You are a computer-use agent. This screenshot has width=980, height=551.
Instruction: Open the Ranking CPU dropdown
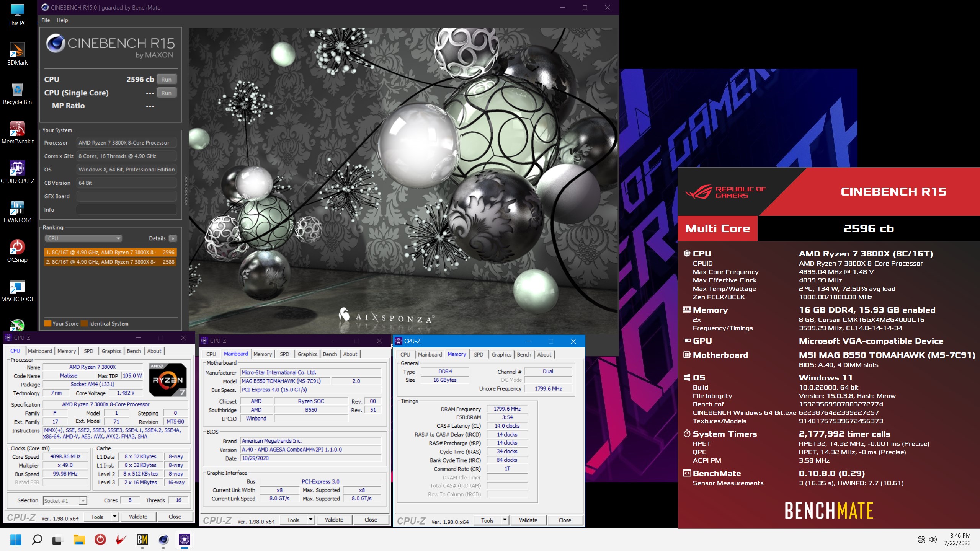click(83, 238)
